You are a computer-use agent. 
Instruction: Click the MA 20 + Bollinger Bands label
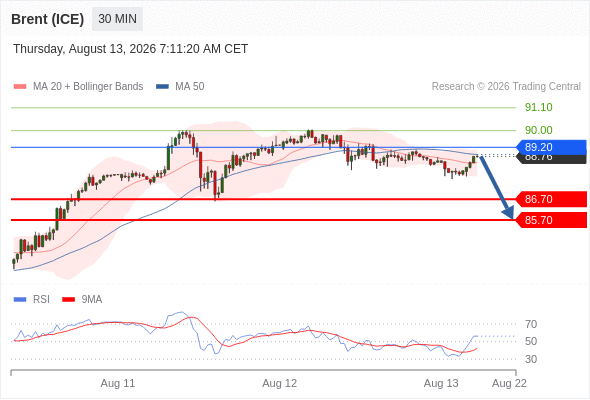[x=88, y=87]
